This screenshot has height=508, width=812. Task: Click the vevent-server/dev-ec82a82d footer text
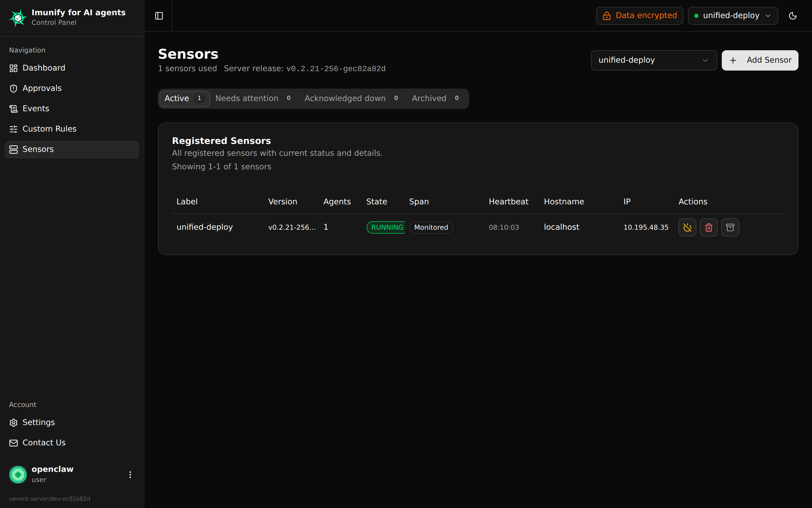(50, 499)
